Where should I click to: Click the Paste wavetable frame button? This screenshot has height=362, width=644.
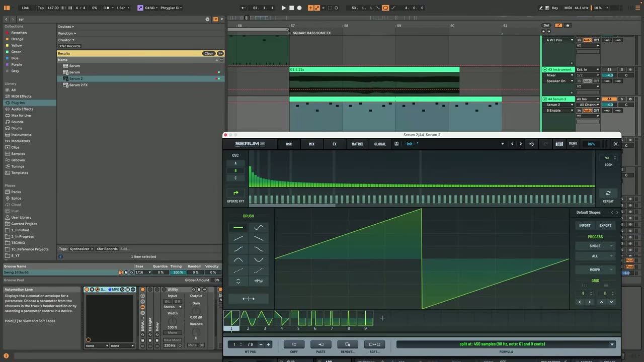pos(320,344)
